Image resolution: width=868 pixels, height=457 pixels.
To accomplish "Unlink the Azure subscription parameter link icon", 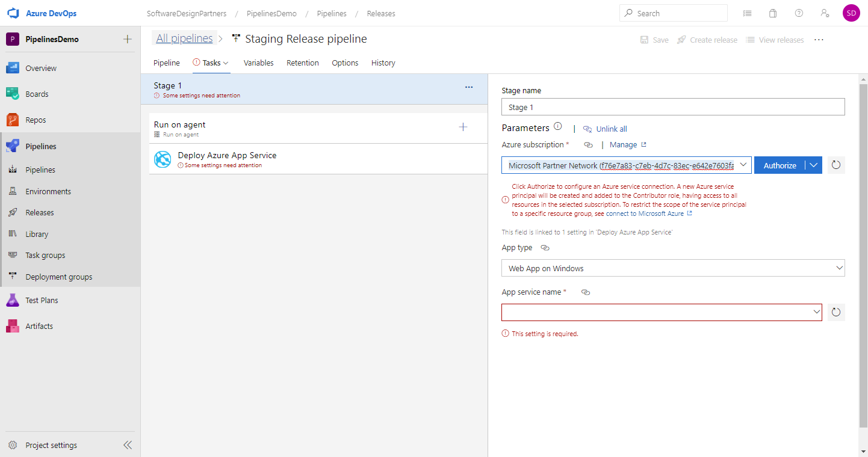I will 588,144.
